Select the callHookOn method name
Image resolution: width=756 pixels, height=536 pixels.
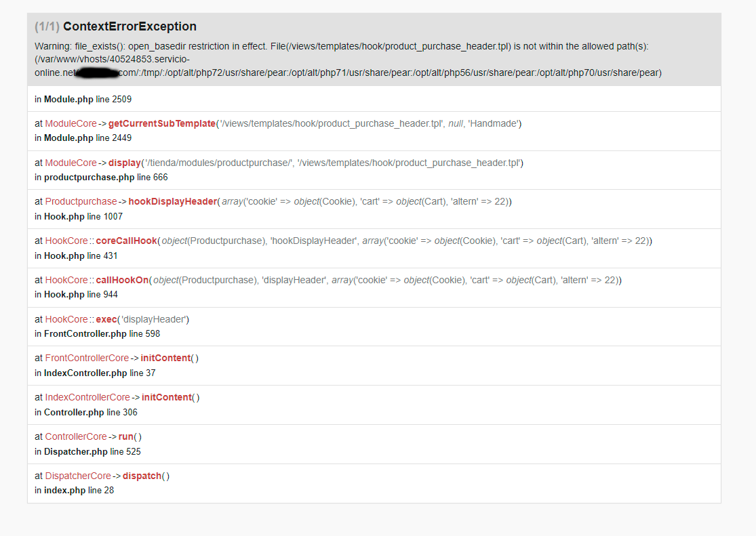point(122,280)
